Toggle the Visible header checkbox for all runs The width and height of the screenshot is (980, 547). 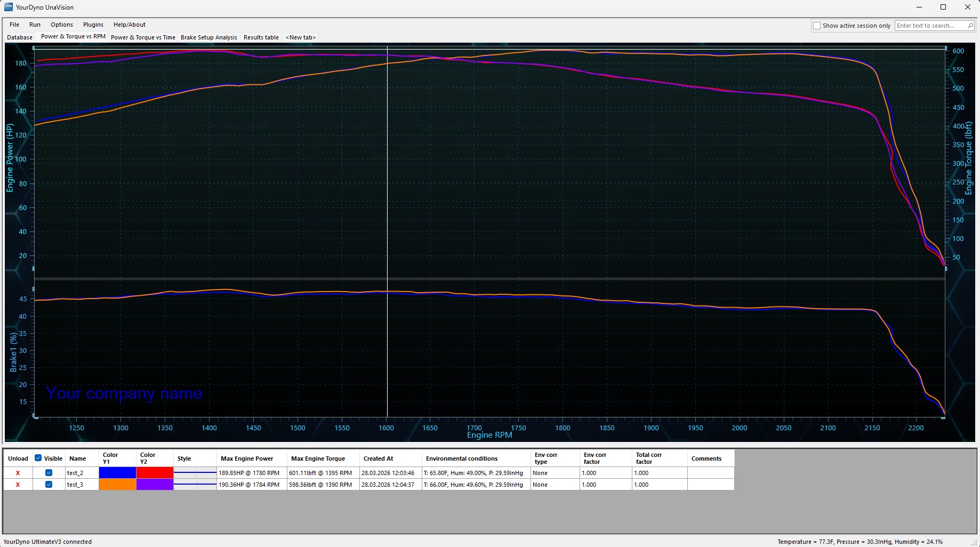pos(38,458)
